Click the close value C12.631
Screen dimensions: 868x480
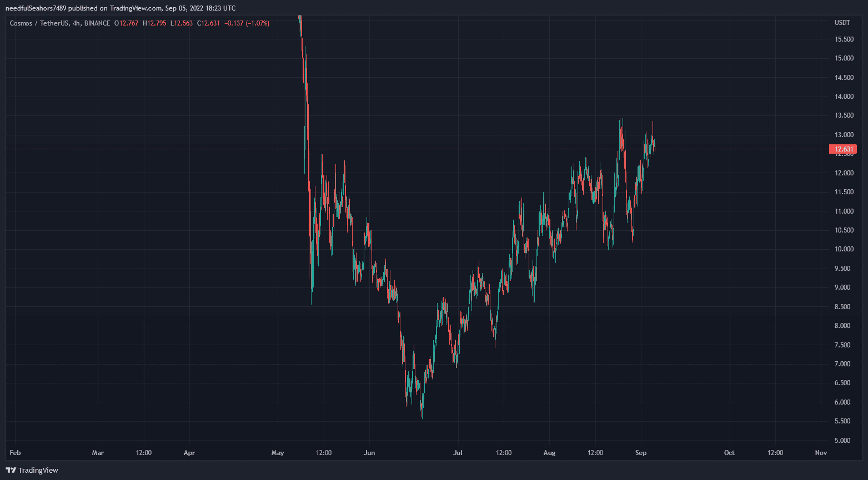pos(208,23)
